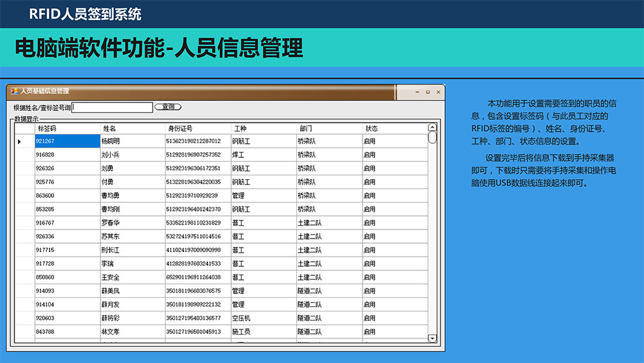This screenshot has height=363, width=644.
Task: Click the 部门 column header
Action: point(328,128)
